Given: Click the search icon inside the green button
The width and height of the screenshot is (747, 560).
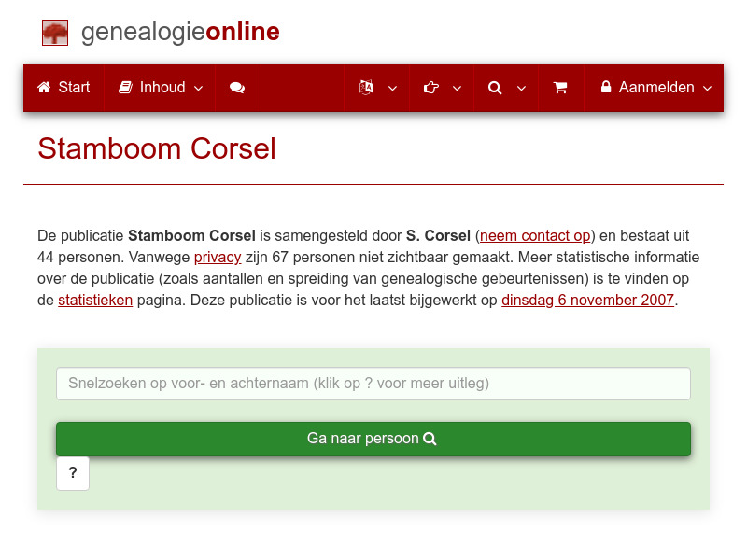Looking at the screenshot, I should (x=429, y=439).
